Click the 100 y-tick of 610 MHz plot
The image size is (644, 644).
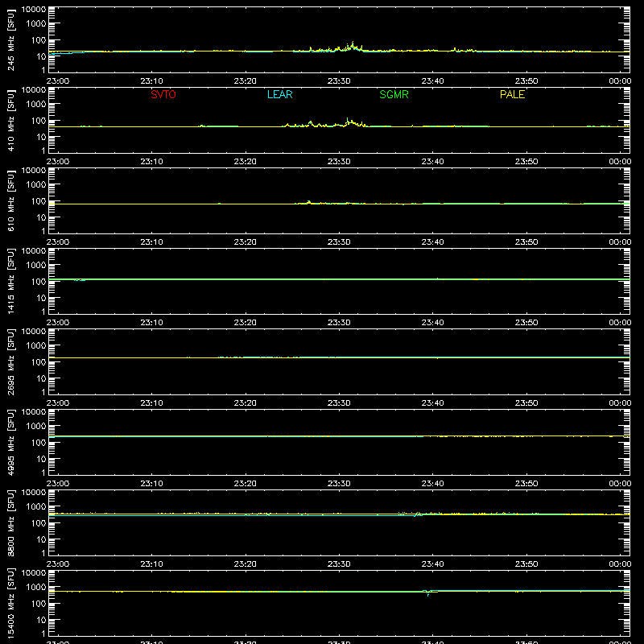pyautogui.click(x=39, y=201)
